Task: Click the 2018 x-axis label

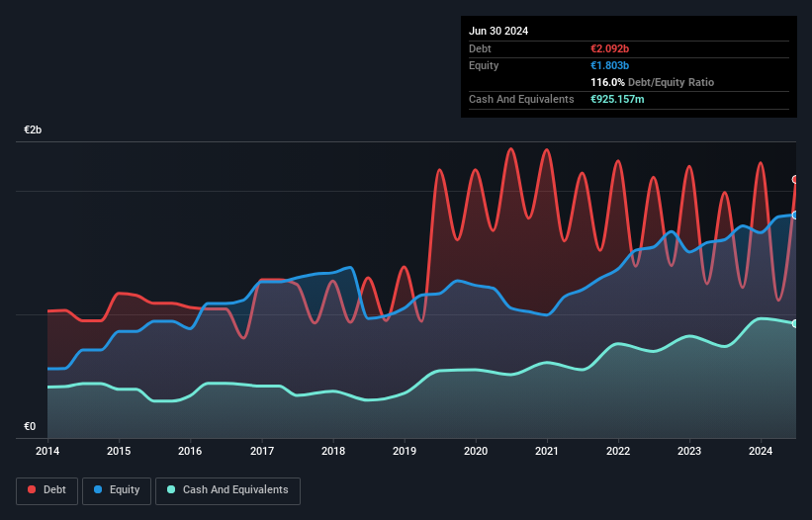Action: point(333,451)
